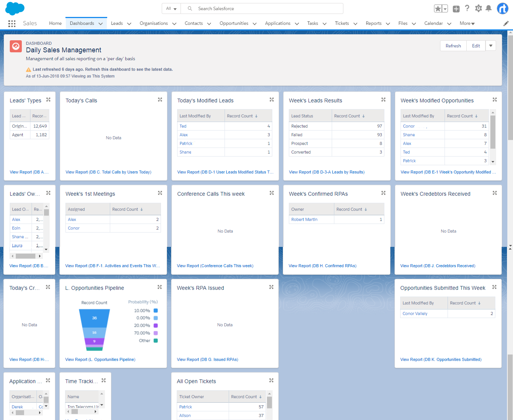Click the Edit dashboard button
This screenshot has width=513, height=420.
pyautogui.click(x=476, y=46)
